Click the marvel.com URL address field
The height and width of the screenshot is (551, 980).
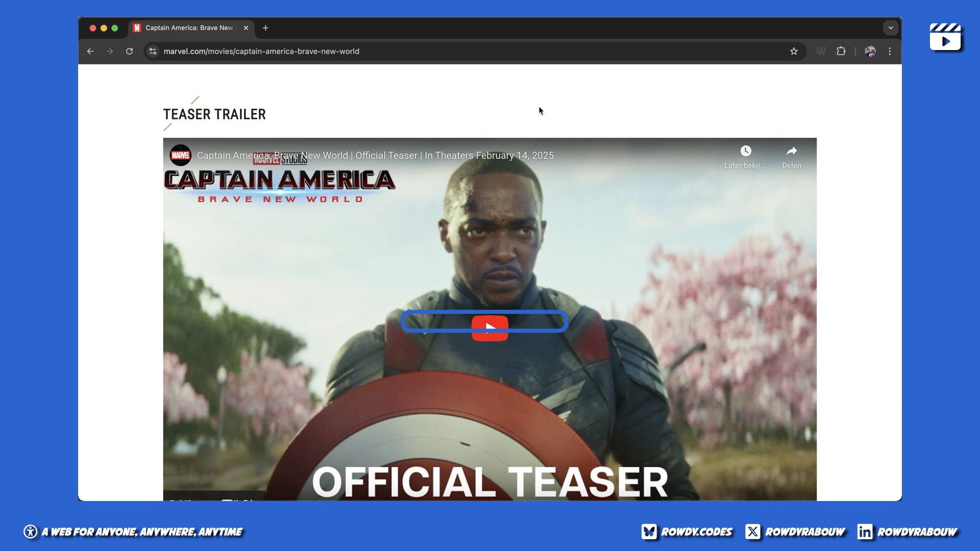(261, 51)
